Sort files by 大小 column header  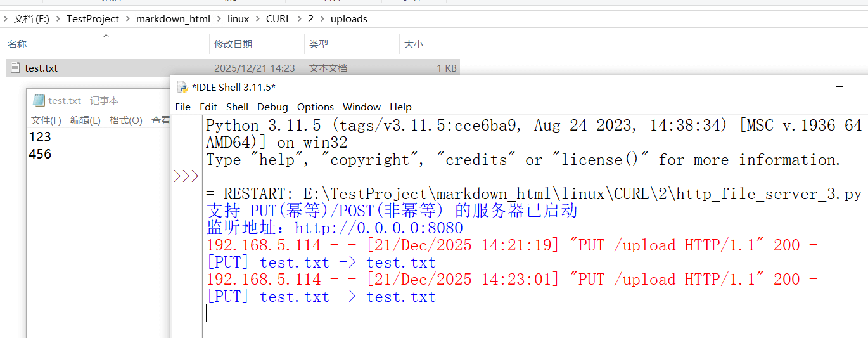414,44
